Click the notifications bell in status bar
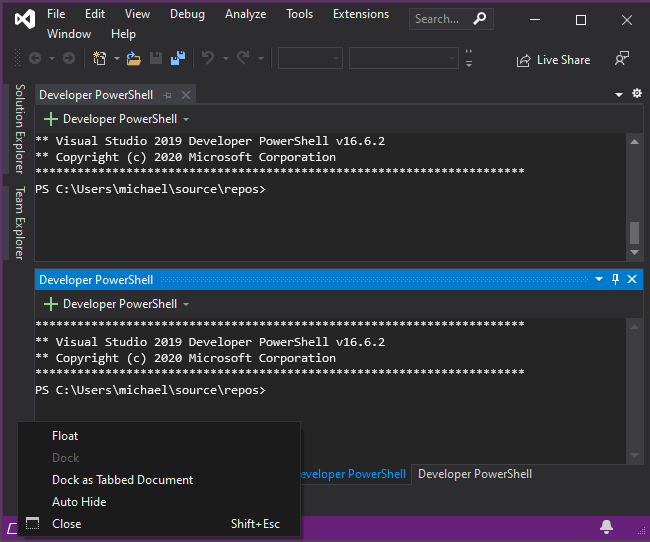This screenshot has height=542, width=650. pos(606,527)
